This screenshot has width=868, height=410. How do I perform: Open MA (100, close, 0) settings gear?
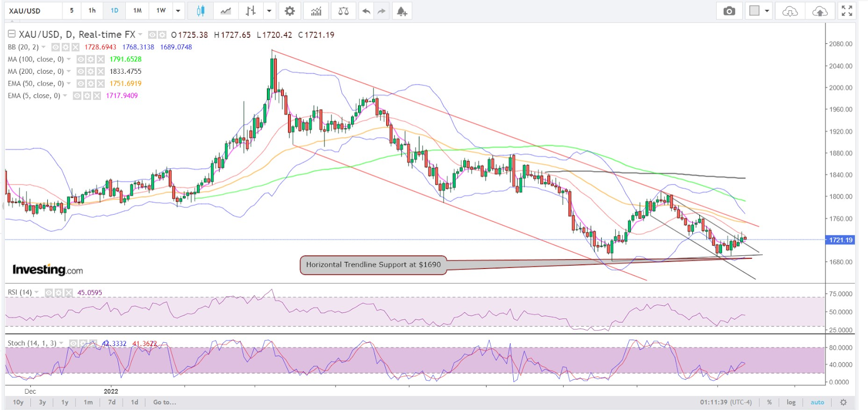coord(91,59)
